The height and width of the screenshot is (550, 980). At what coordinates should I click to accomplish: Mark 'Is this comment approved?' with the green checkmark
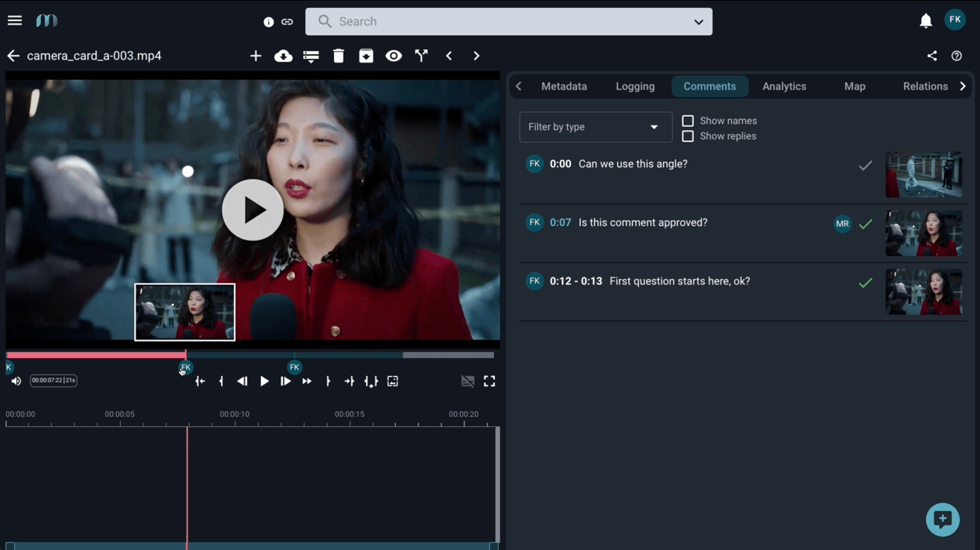point(866,223)
